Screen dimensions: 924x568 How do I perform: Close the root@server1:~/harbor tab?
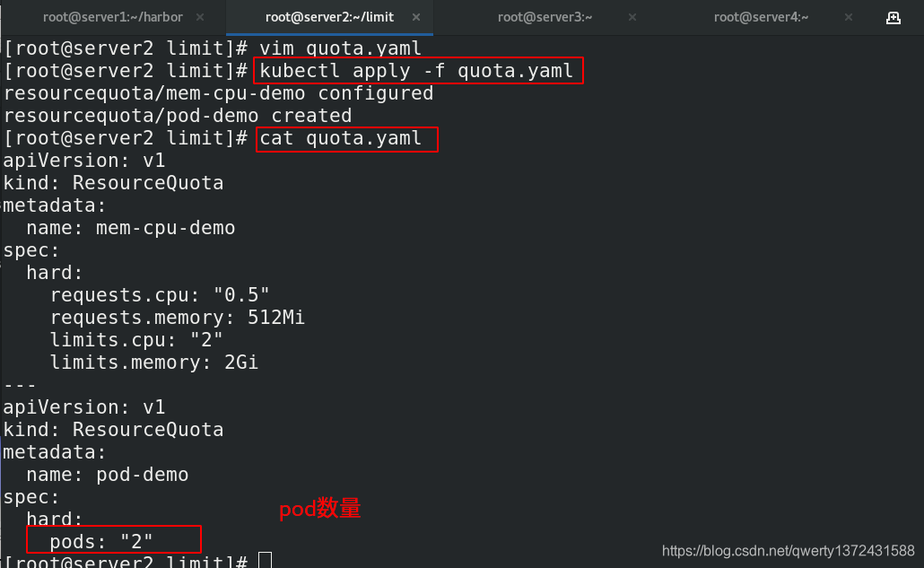200,17
